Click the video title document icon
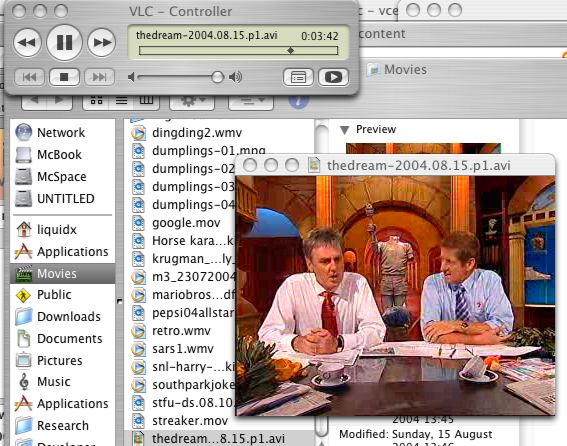Viewport: 567px width, 446px height. pos(314,165)
